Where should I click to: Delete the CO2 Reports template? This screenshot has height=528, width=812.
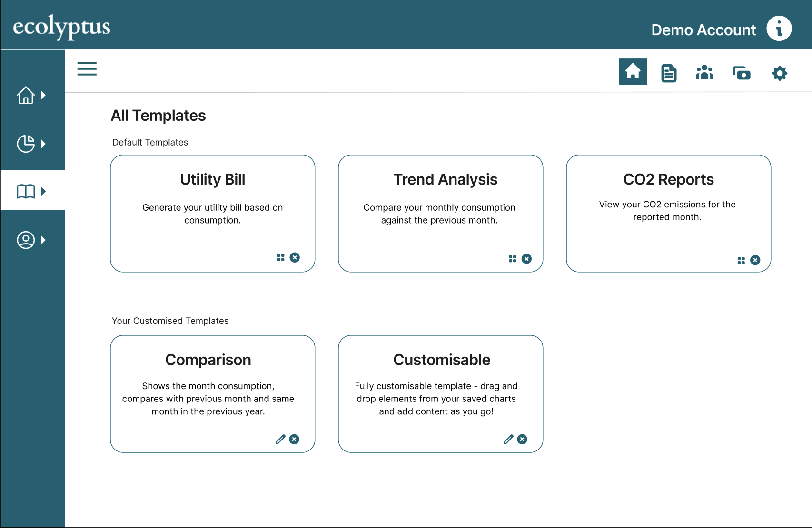pyautogui.click(x=755, y=260)
